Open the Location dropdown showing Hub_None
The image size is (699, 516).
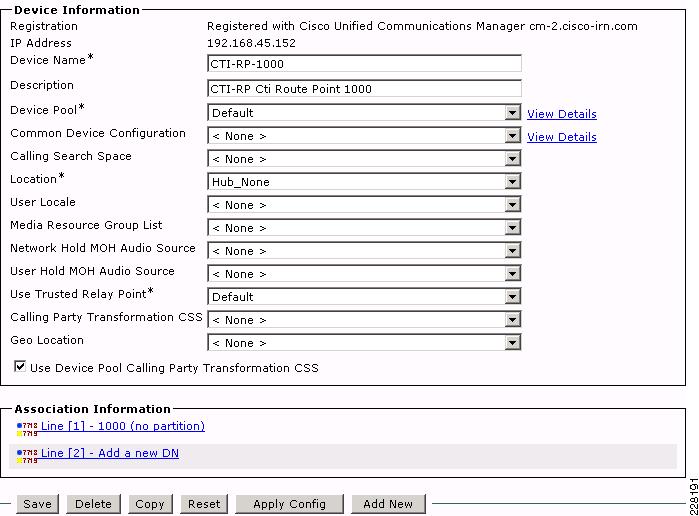tap(364, 182)
